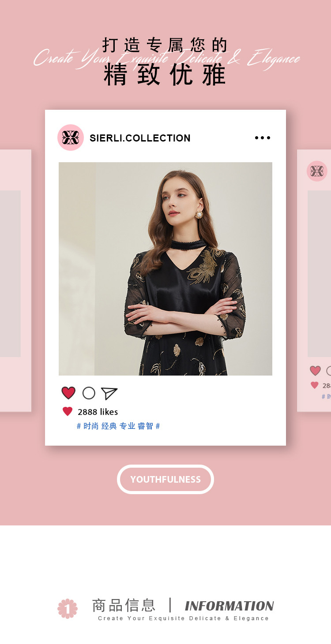
Task: Click the 精致优雅 headline text
Action: 165,74
